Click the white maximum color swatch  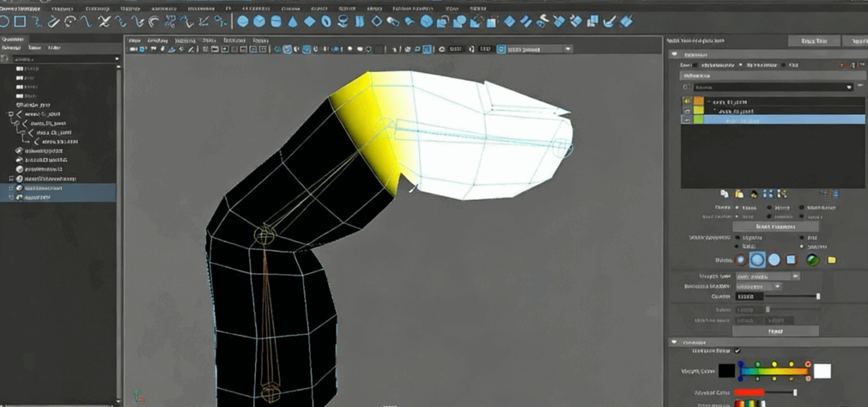pos(822,371)
